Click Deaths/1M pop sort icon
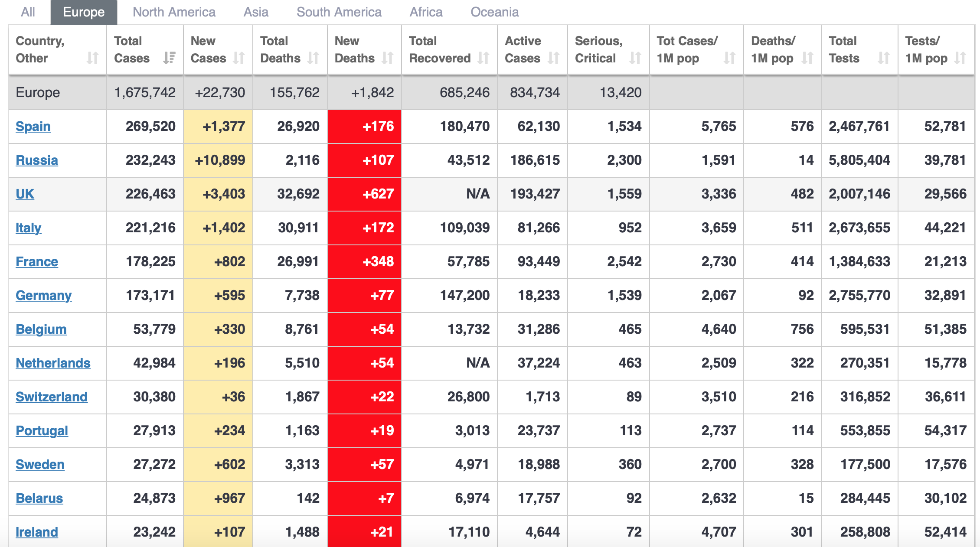This screenshot has width=980, height=547. tap(807, 58)
